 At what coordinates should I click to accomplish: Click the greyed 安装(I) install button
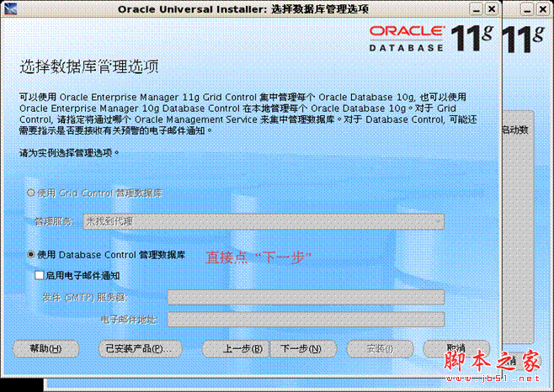point(381,349)
